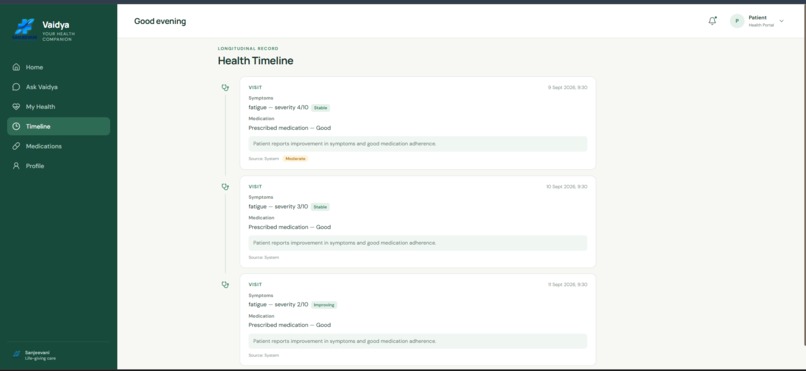This screenshot has height=371, width=806.
Task: Click stethoscope icon for 10 Sept visit
Action: (x=225, y=187)
